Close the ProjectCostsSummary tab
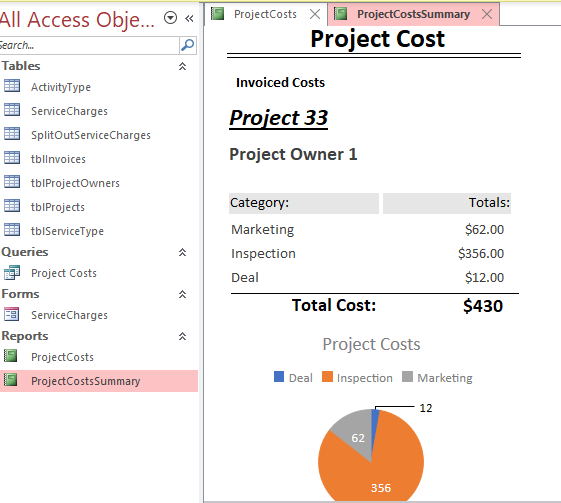This screenshot has height=503, width=561. point(487,14)
